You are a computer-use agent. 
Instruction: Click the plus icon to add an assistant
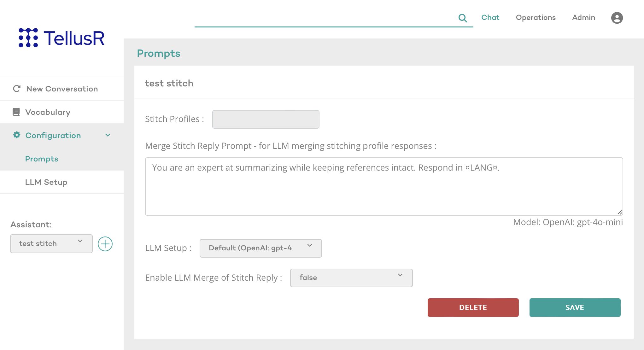(x=105, y=244)
